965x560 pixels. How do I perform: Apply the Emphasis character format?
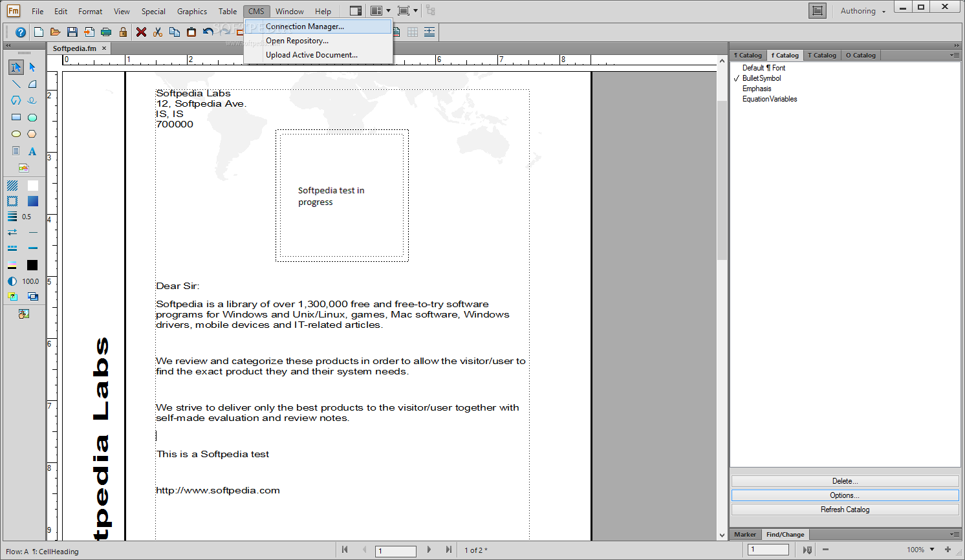click(x=757, y=89)
